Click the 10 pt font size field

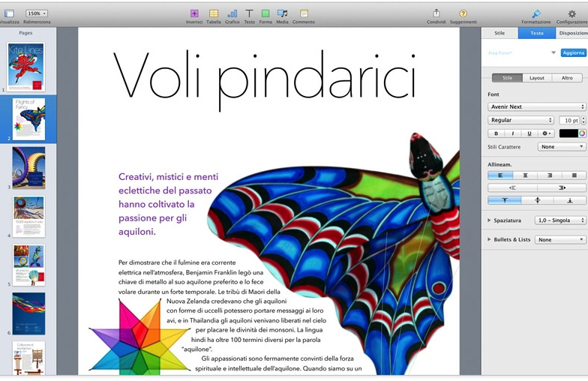[x=570, y=120]
